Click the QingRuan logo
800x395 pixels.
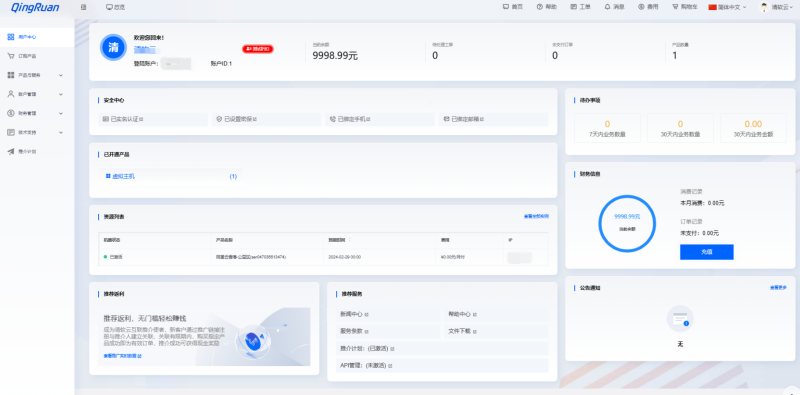point(35,7)
